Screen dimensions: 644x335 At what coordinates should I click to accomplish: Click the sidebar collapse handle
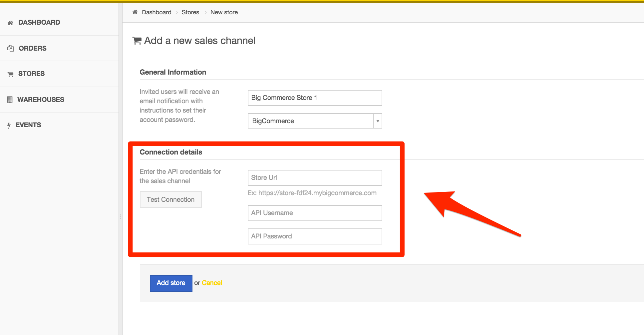click(120, 217)
